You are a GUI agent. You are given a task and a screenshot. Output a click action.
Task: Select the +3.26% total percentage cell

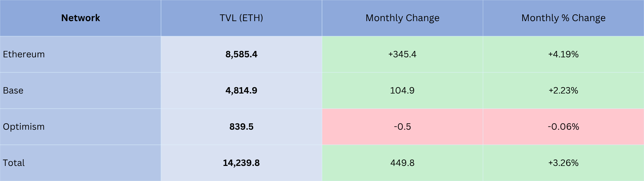click(x=563, y=163)
